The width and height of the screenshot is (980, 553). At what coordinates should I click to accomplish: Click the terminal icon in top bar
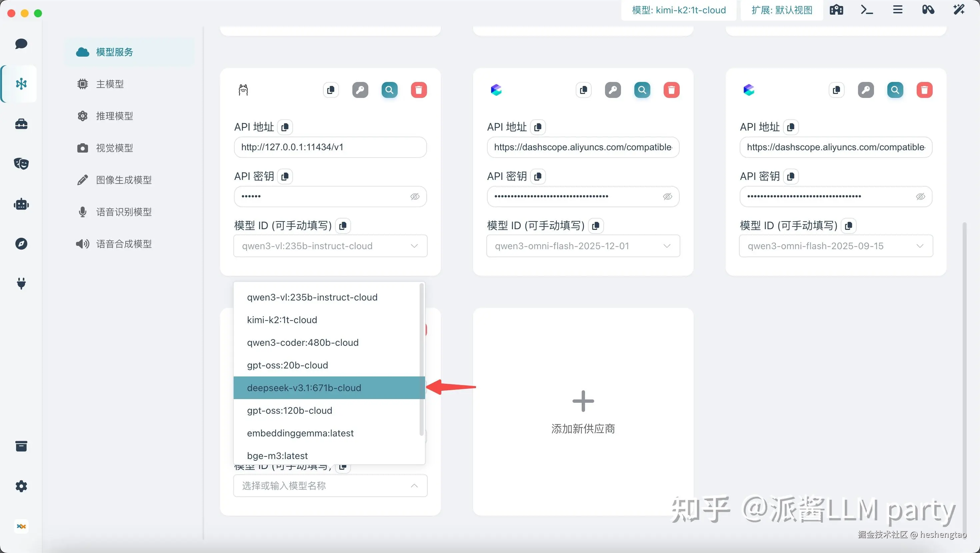tap(867, 10)
